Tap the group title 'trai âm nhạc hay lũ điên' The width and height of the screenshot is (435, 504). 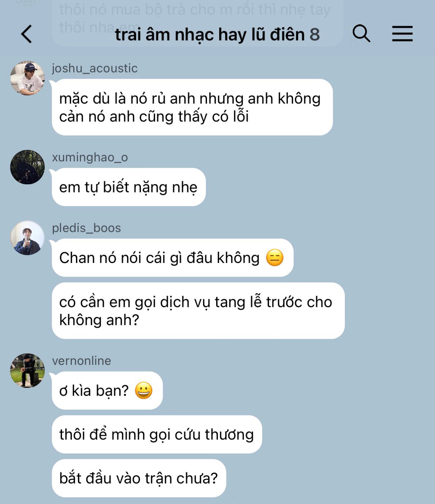pyautogui.click(x=210, y=34)
